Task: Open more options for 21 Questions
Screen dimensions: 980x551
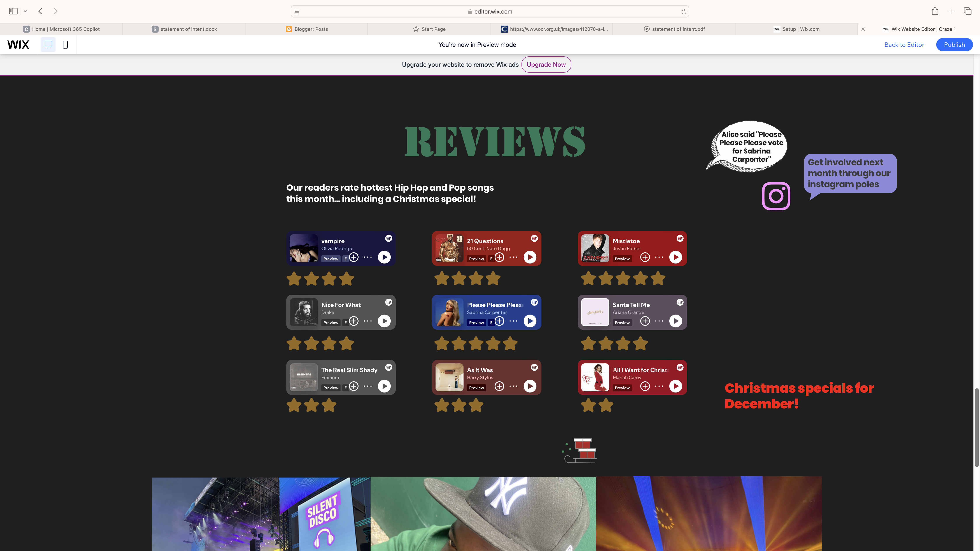Action: 514,257
